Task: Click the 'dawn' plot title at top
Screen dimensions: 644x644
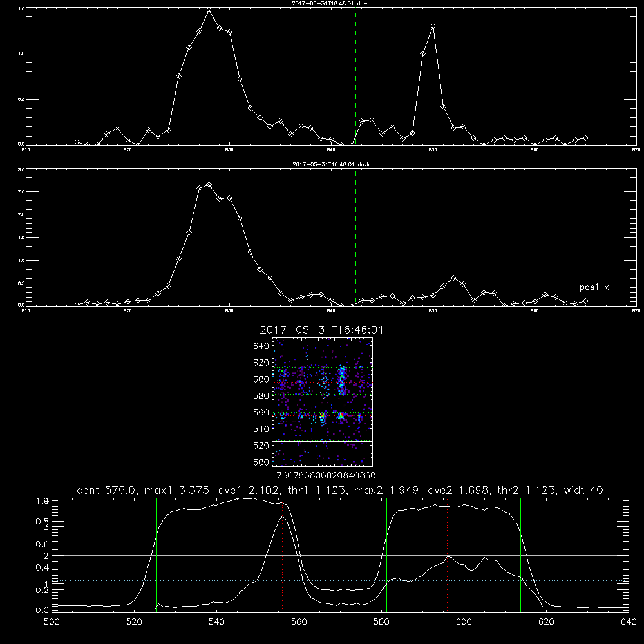Action: pos(331,3)
